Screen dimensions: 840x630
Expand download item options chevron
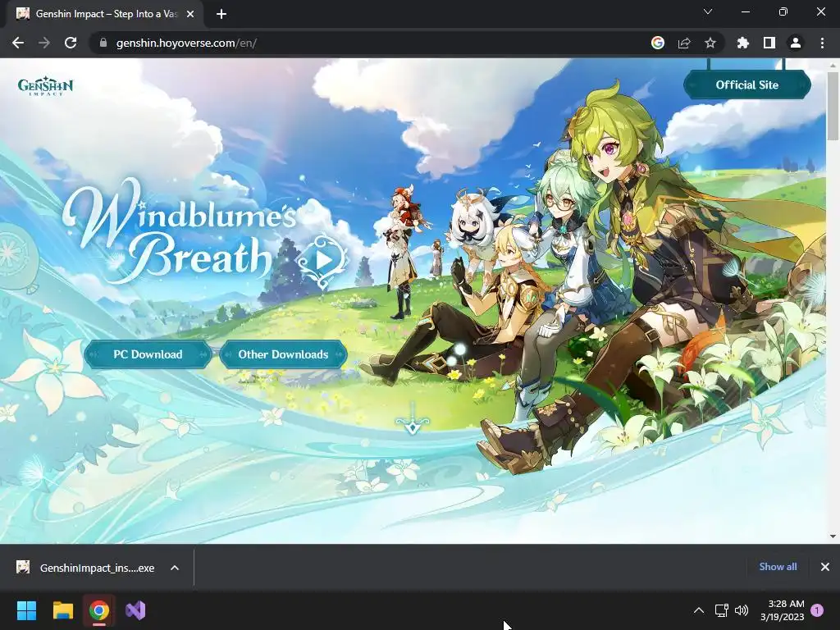tap(175, 568)
